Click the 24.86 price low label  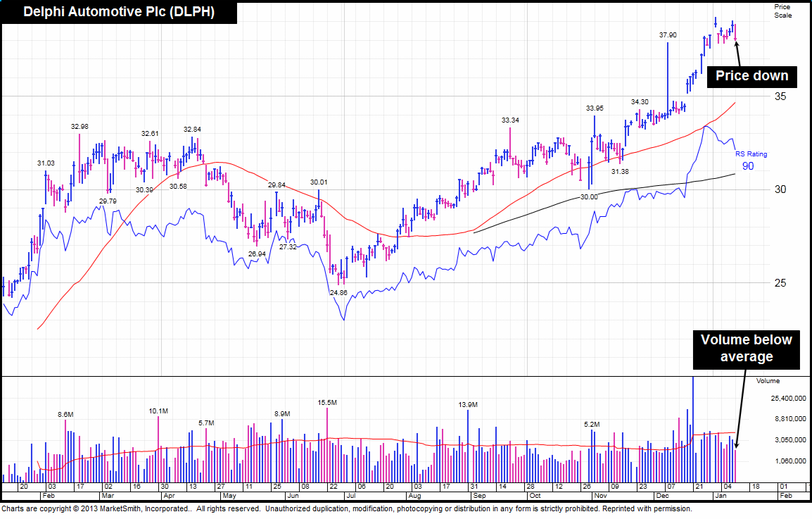[338, 292]
